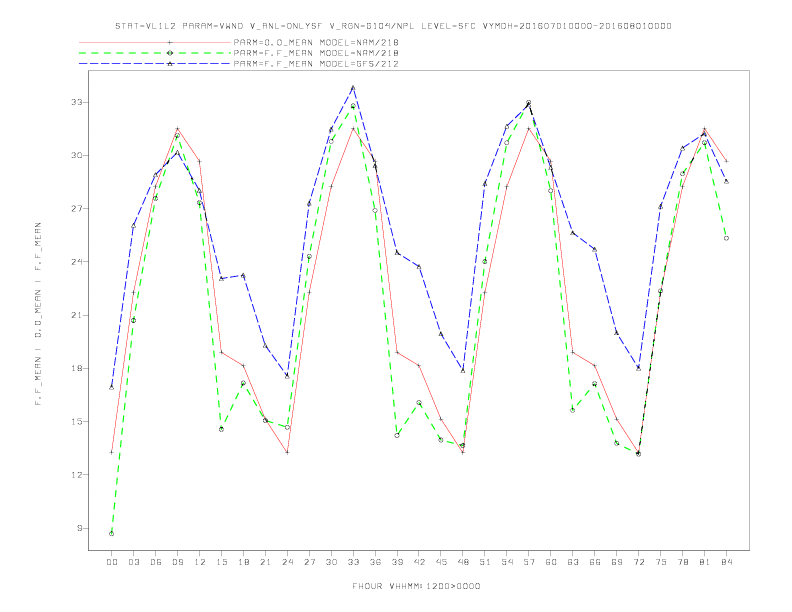Viewport: 792px width, 612px height.
Task: Click blue GFS triangle marker at hour 33 peak
Action: (353, 87)
